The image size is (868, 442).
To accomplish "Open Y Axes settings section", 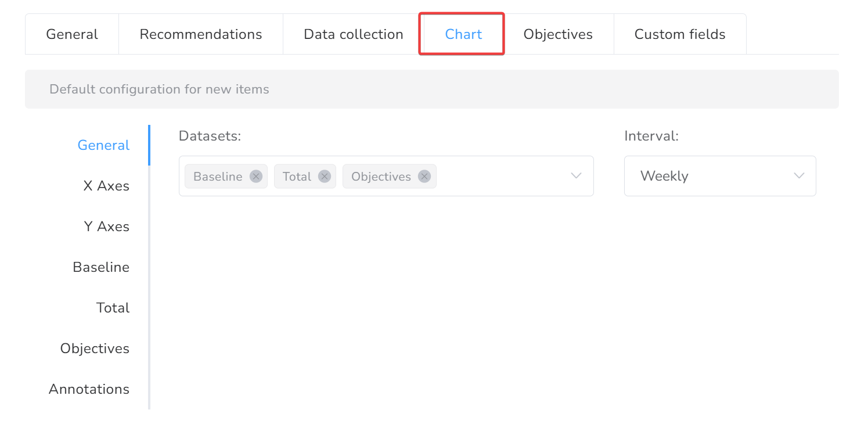I will click(106, 227).
